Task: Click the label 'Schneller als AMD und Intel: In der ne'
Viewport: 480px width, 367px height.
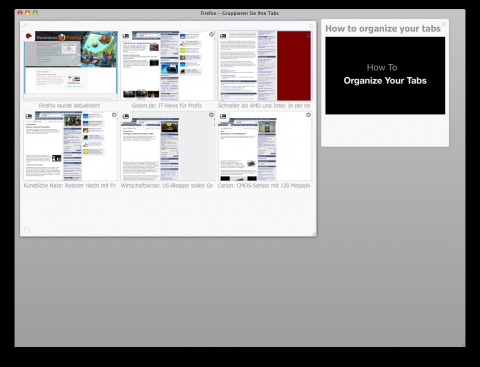Action: click(x=264, y=105)
